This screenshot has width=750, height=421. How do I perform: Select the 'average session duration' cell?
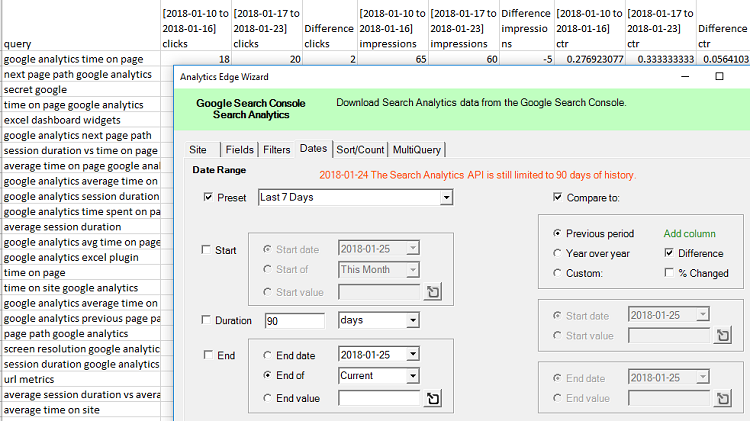(x=81, y=227)
